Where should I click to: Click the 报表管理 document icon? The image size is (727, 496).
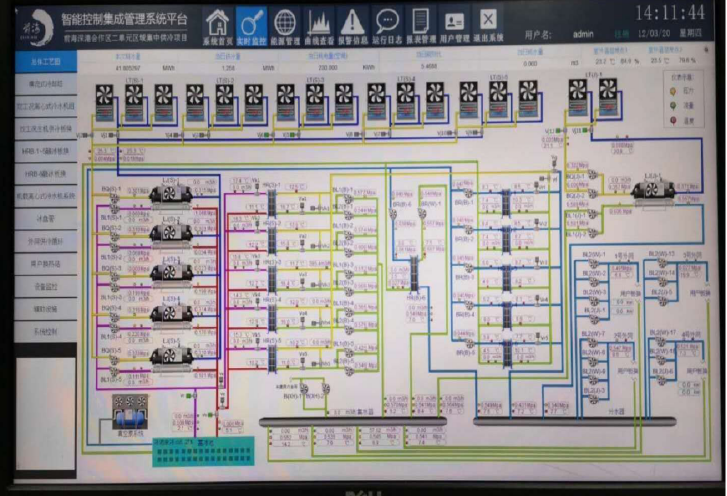(420, 22)
